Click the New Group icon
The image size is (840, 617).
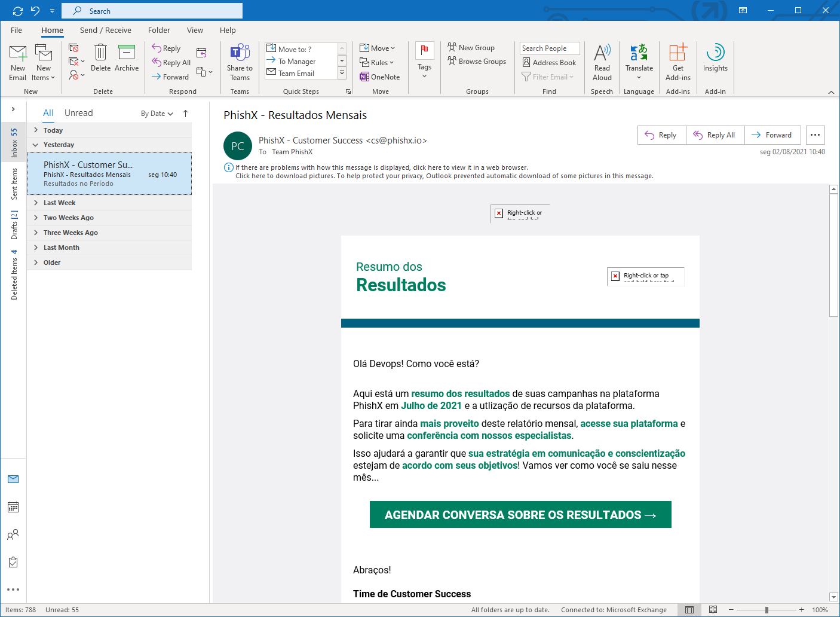tap(471, 47)
